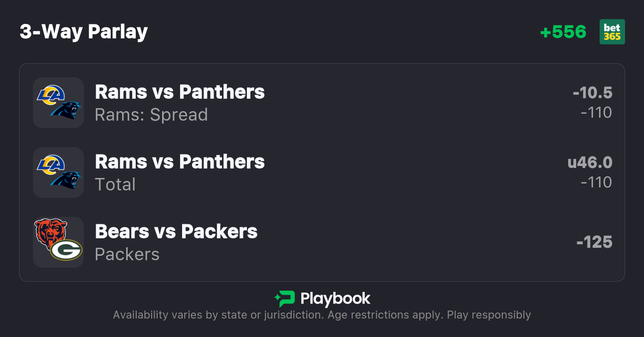This screenshot has width=644, height=337.
Task: Select the Rams: Spread leg title
Action: pos(180,92)
